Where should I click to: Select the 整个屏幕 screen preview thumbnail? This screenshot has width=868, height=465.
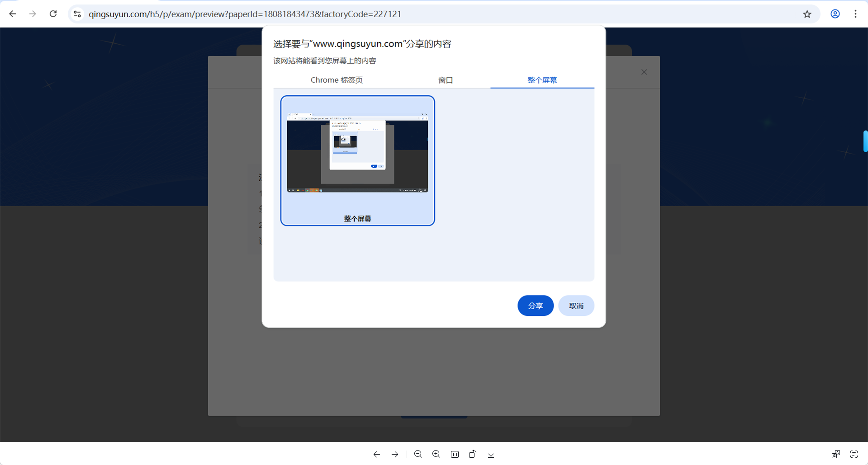(357, 160)
